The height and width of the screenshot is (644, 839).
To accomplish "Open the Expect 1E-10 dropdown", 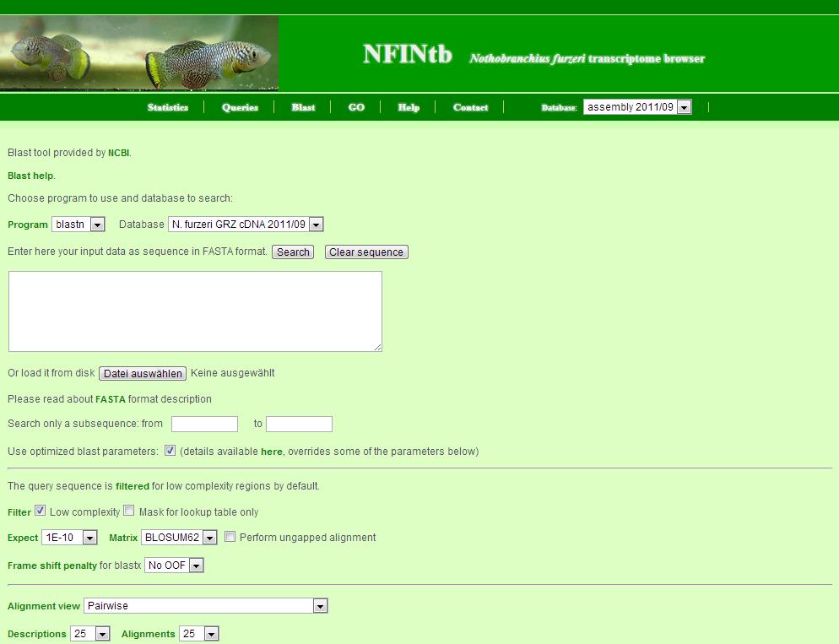I will [x=69, y=538].
